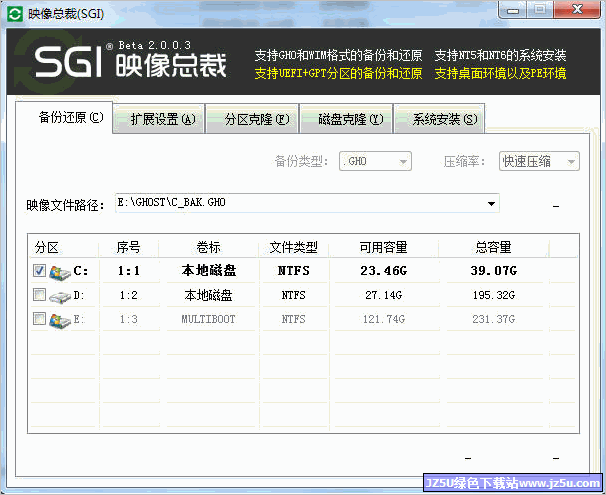
Task: Sort by the 总容量 column header
Action: click(x=494, y=247)
